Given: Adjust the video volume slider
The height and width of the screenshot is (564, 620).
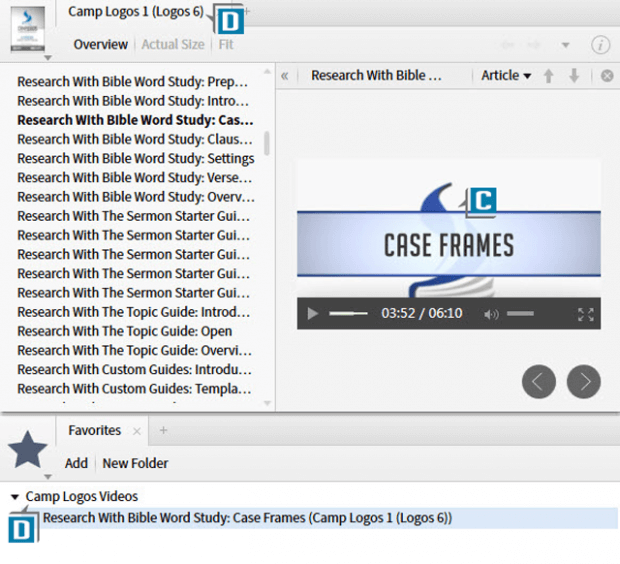Looking at the screenshot, I should [x=520, y=314].
